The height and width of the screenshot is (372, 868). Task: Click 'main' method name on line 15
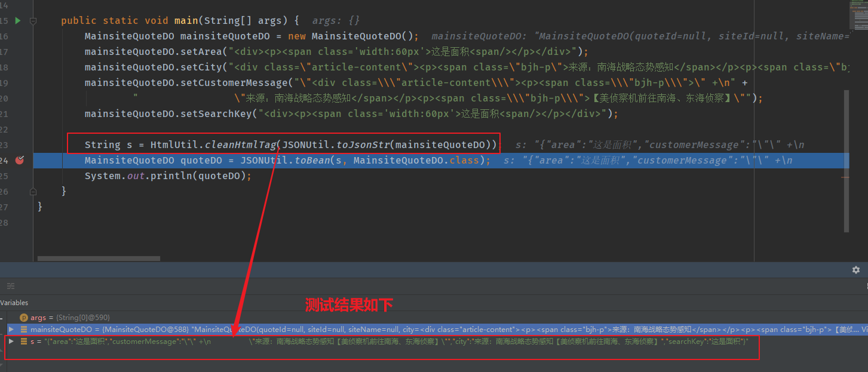tap(186, 20)
